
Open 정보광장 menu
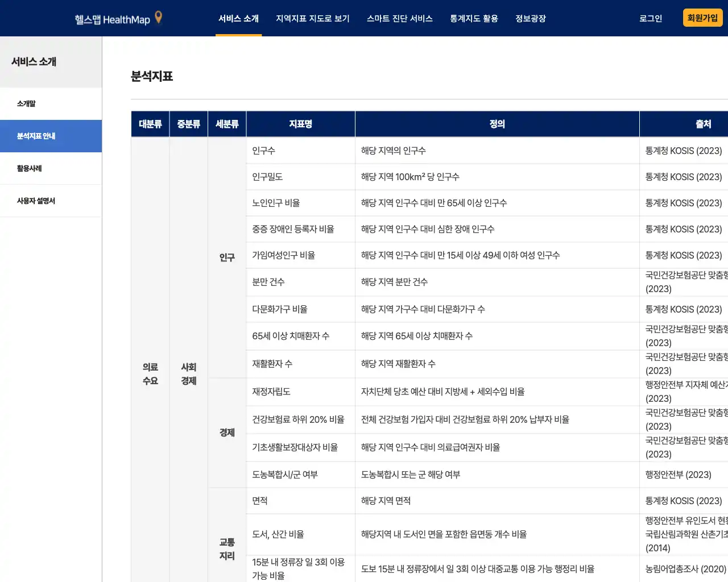[530, 18]
